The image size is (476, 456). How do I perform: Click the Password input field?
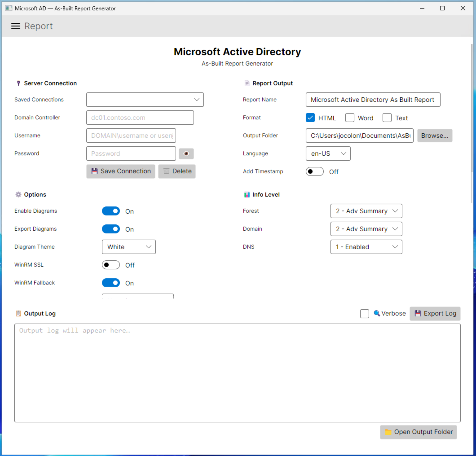tap(131, 153)
